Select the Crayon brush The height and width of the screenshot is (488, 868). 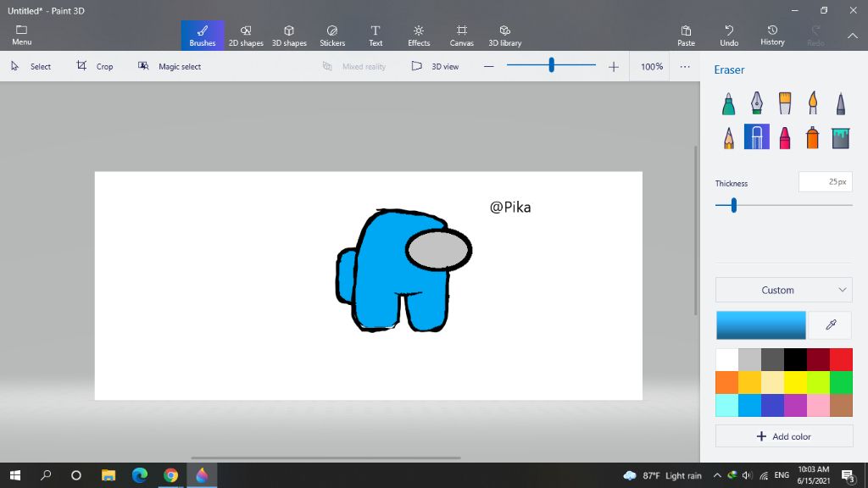[x=784, y=137]
